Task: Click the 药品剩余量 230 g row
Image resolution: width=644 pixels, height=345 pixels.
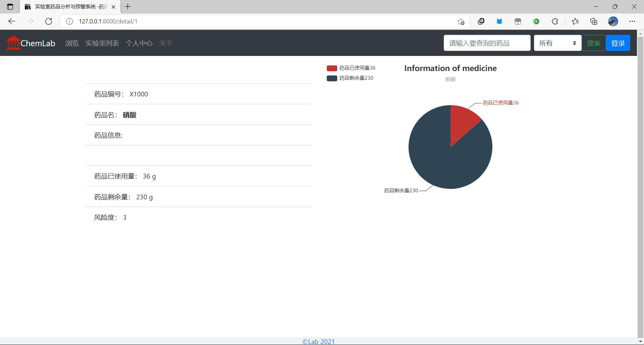Action: coord(199,197)
